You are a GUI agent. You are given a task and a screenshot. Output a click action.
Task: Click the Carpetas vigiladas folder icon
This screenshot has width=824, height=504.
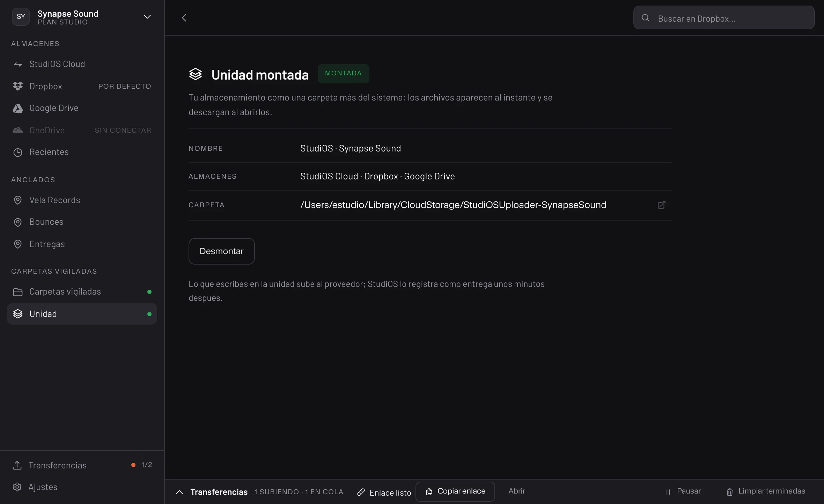point(18,292)
